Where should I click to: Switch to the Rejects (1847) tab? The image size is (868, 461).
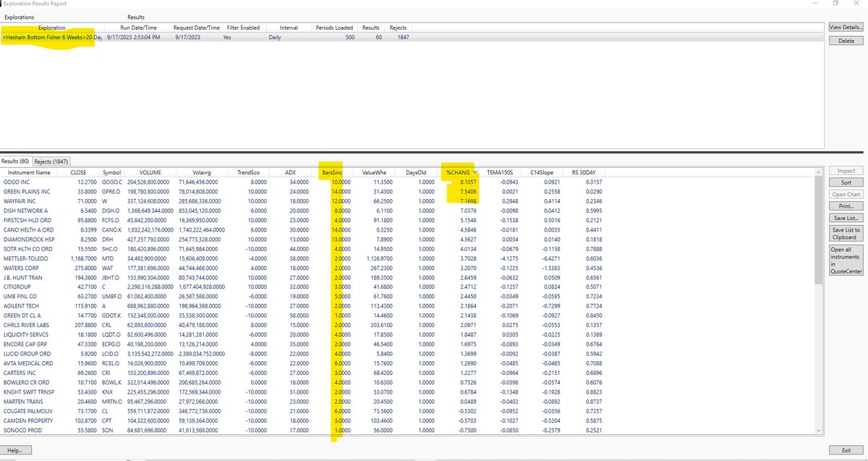tap(51, 161)
